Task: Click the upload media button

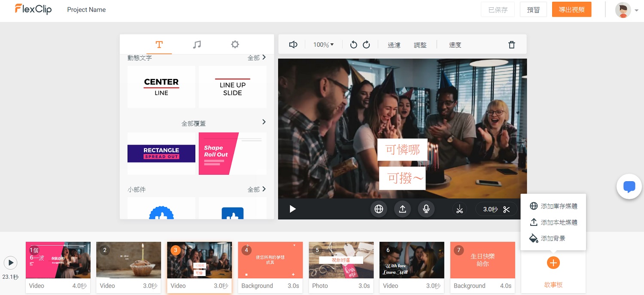Action: [x=402, y=209]
